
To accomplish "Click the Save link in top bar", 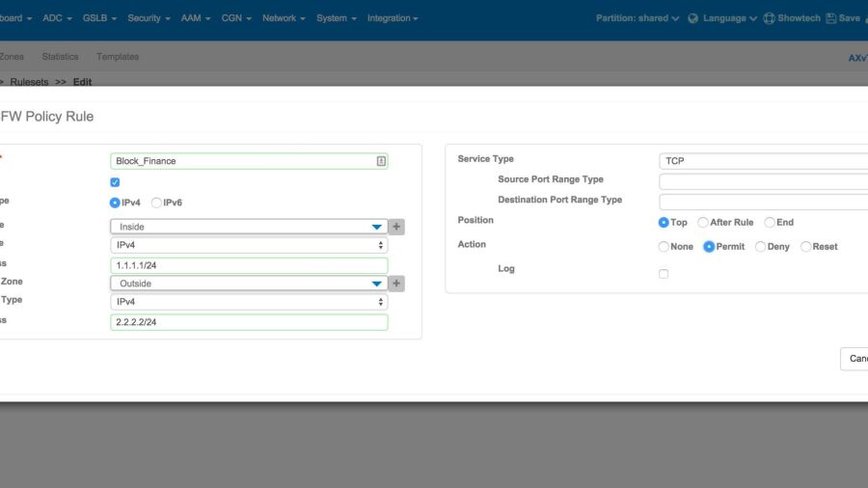I will point(849,18).
